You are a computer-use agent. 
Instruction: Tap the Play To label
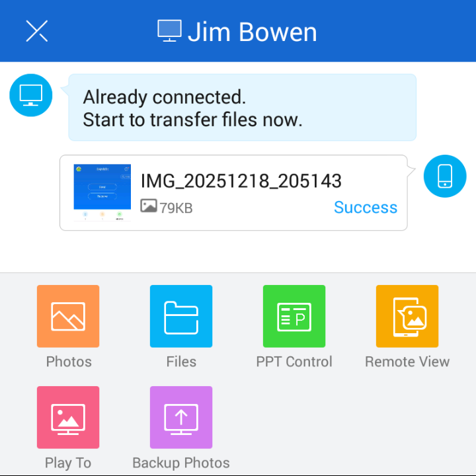(68, 463)
